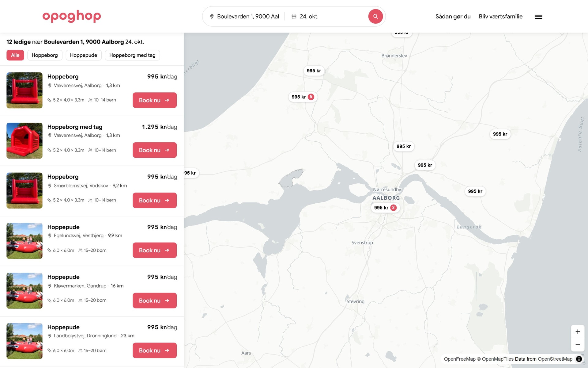Click the OpenStreetMap attribution link
This screenshot has width=588, height=368.
pyautogui.click(x=555, y=359)
